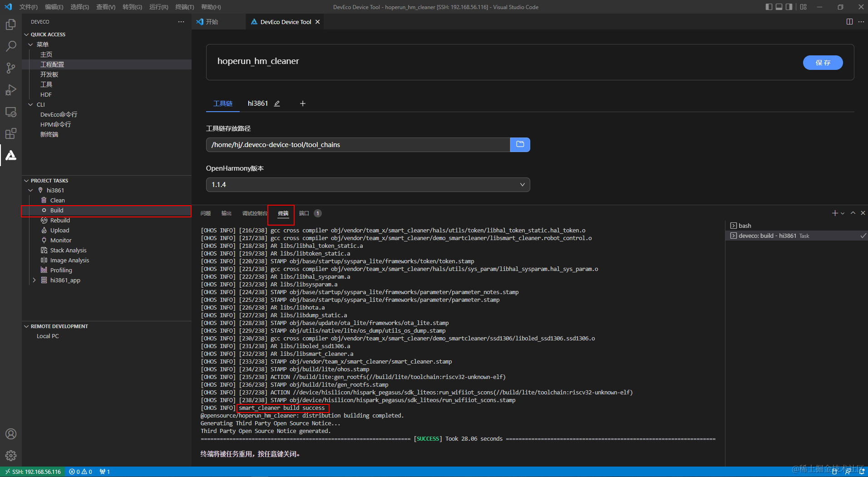The height and width of the screenshot is (477, 868).
Task: Collapse the PROJECT TASKS section
Action: (26, 181)
